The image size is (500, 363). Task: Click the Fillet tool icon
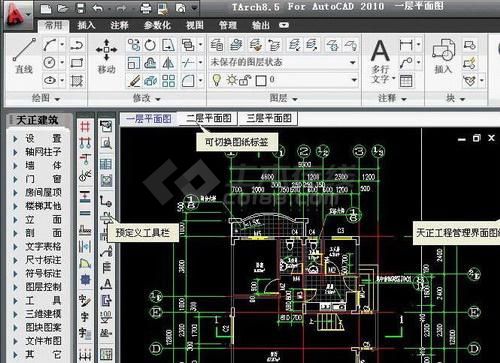coord(188,81)
